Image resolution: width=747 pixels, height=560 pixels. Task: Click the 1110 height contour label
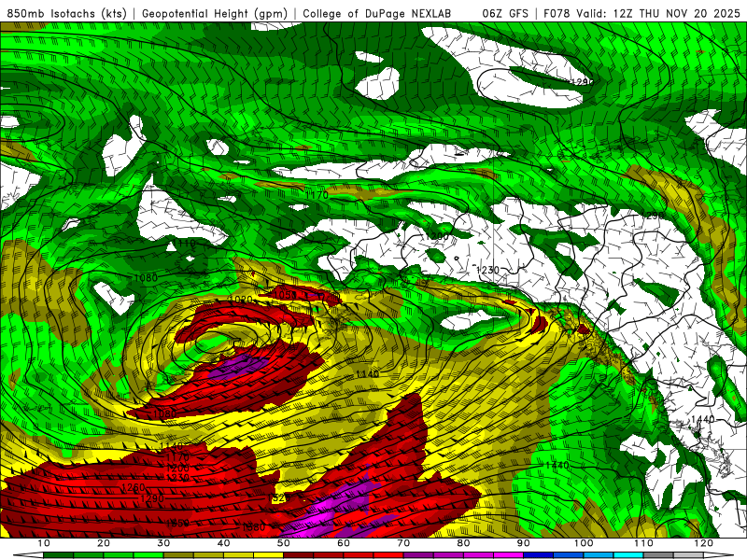[183, 244]
